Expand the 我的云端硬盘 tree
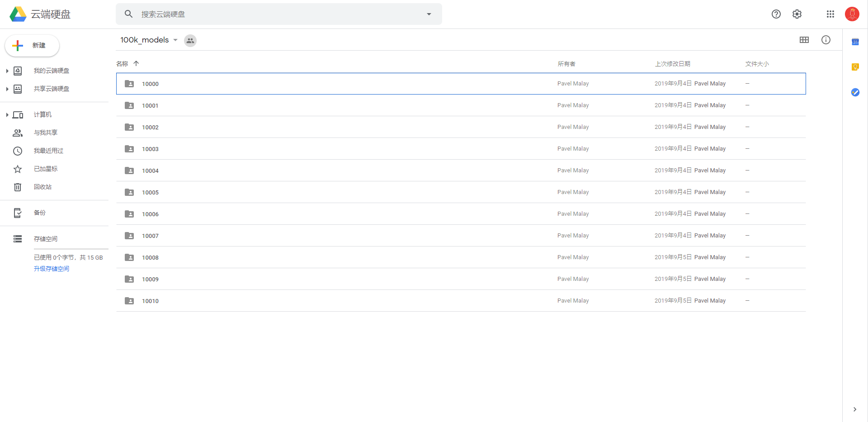The width and height of the screenshot is (868, 422). (7, 71)
